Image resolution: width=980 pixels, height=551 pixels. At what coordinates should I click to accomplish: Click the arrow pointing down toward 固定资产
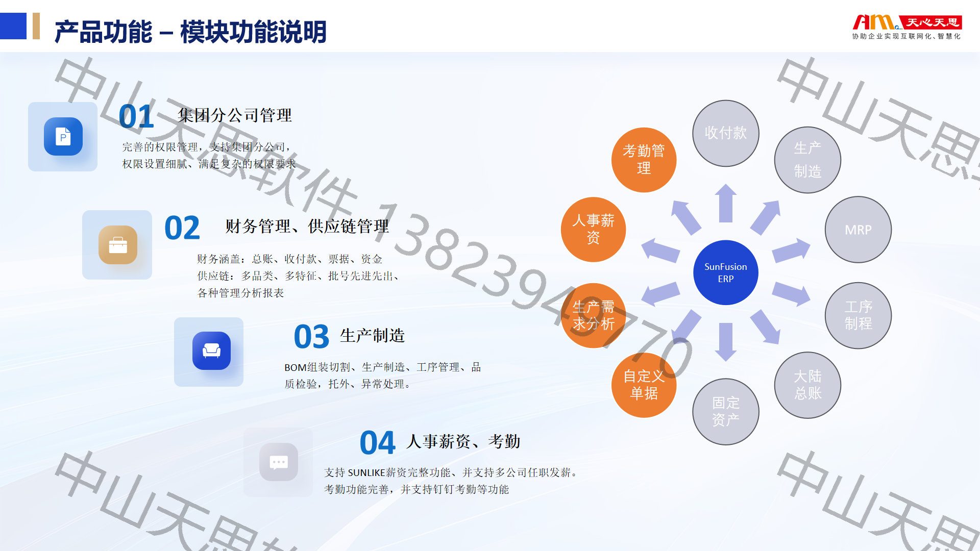click(725, 342)
